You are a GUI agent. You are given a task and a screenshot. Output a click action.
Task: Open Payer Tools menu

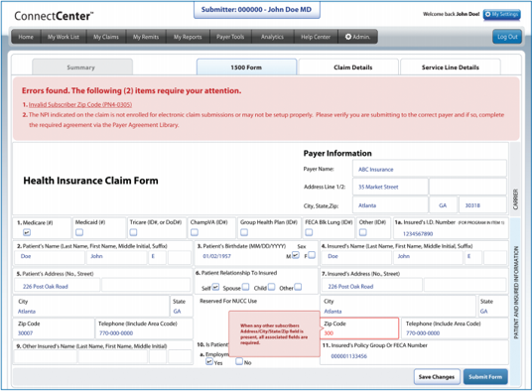(230, 37)
